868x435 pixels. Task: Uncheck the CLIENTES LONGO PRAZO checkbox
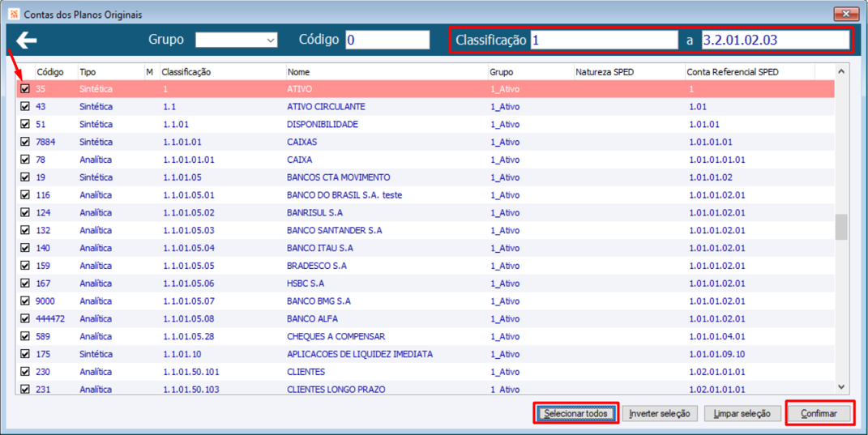[25, 389]
